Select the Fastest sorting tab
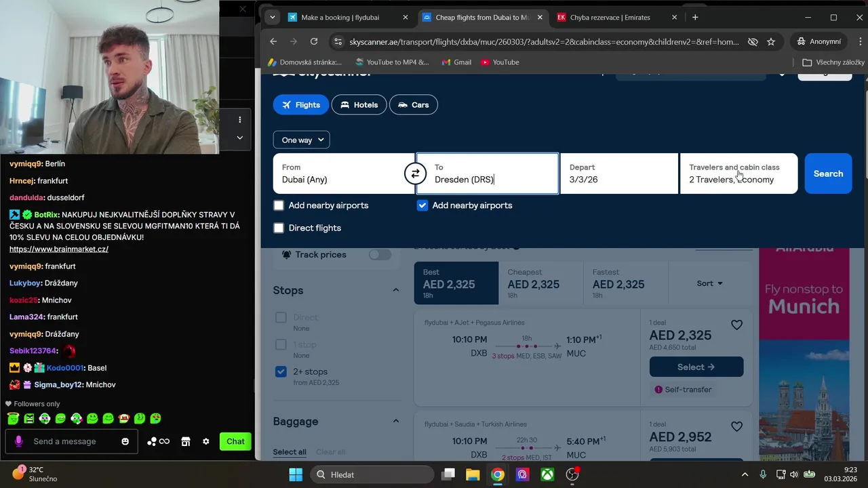 tap(625, 283)
